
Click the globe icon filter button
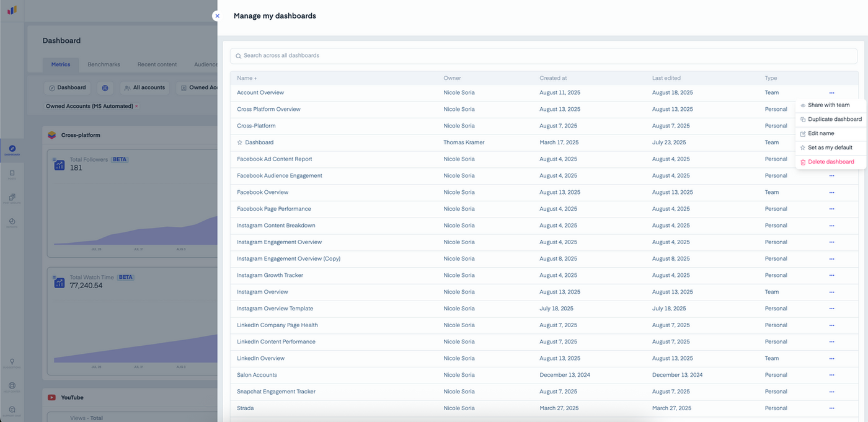coord(105,88)
